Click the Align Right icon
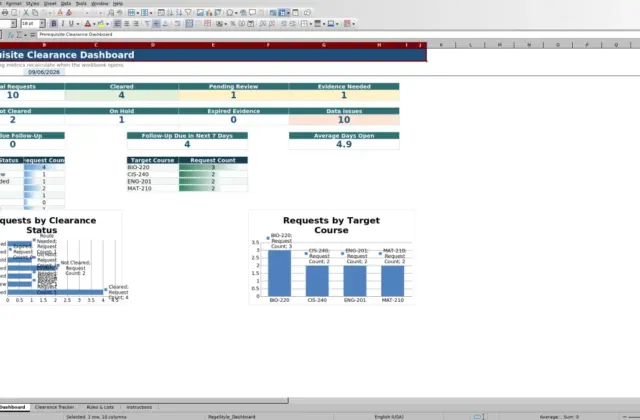 pyautogui.click(x=136, y=24)
